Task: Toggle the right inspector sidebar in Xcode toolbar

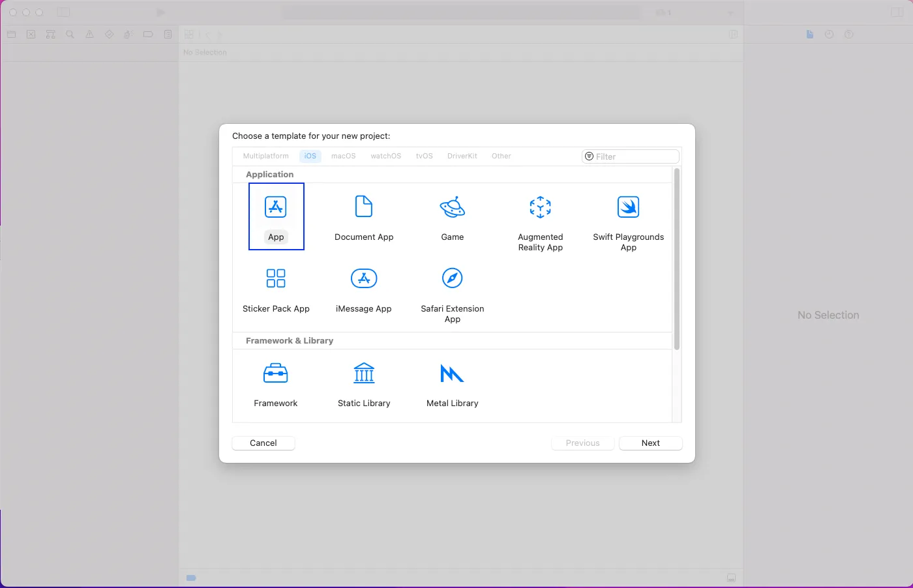Action: point(897,12)
